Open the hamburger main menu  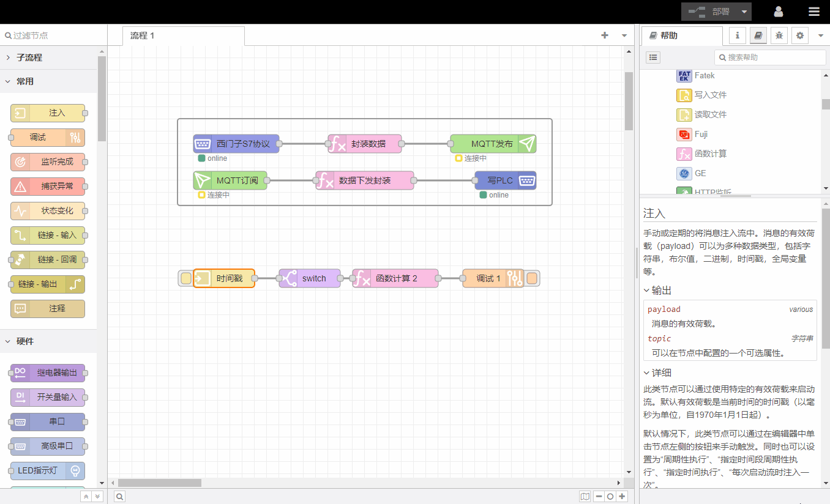click(813, 12)
